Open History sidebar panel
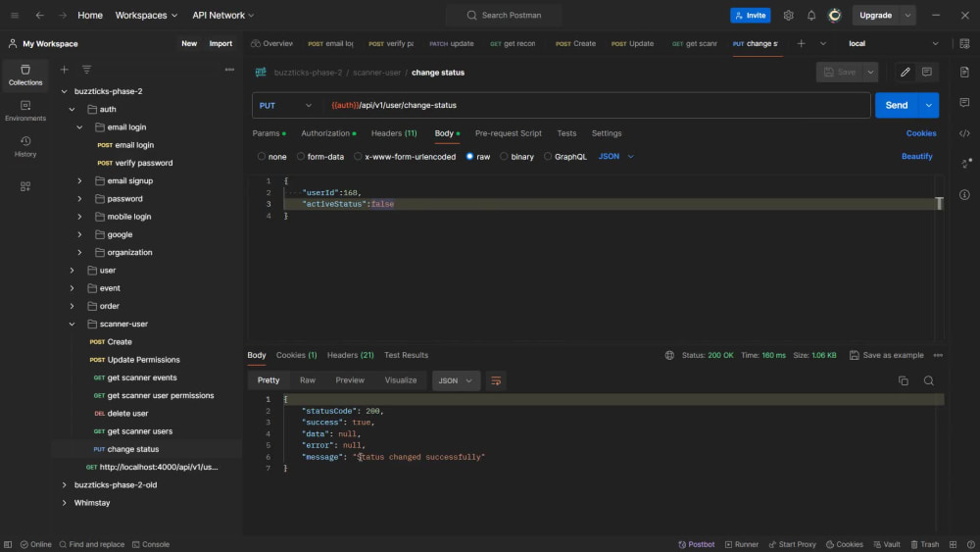Viewport: 980px width, 552px height. click(25, 146)
